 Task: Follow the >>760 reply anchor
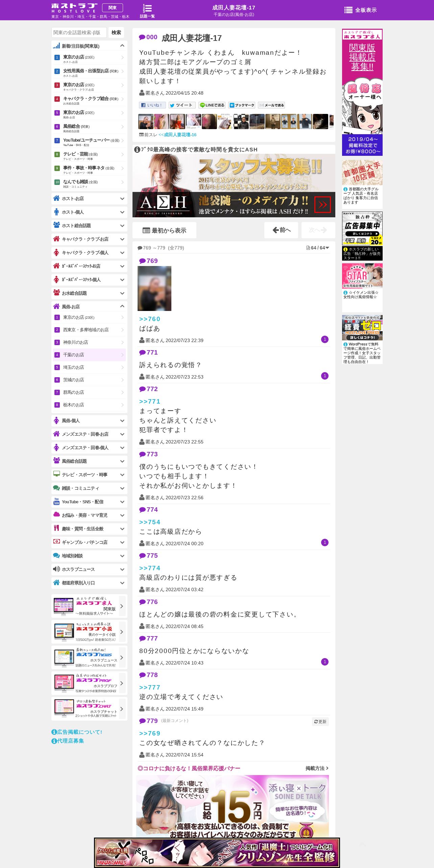pos(150,319)
